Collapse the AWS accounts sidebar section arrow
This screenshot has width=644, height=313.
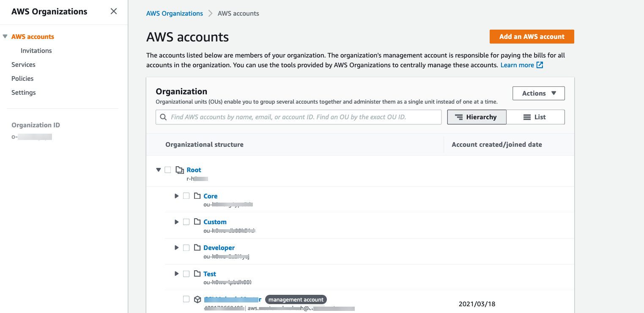point(5,37)
